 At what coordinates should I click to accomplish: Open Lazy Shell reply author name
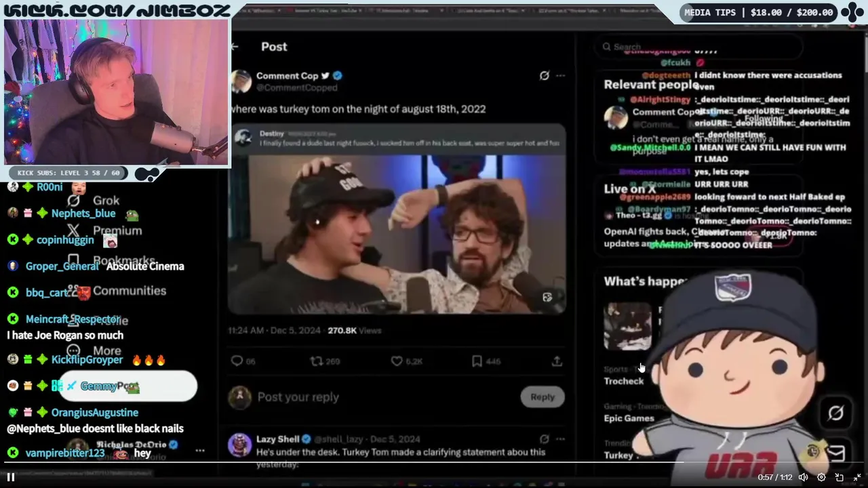[x=277, y=439]
